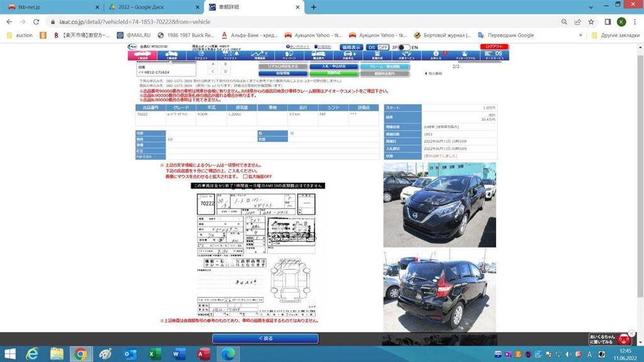The image size is (644, 362).
Task: Open the Chrome profile avatar icon
Action: pyautogui.click(x=621, y=21)
